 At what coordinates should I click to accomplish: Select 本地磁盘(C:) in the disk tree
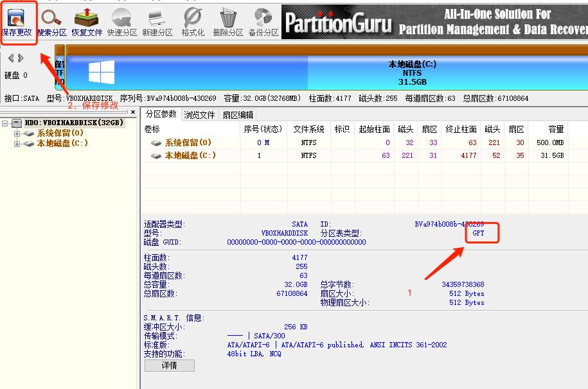(62, 143)
